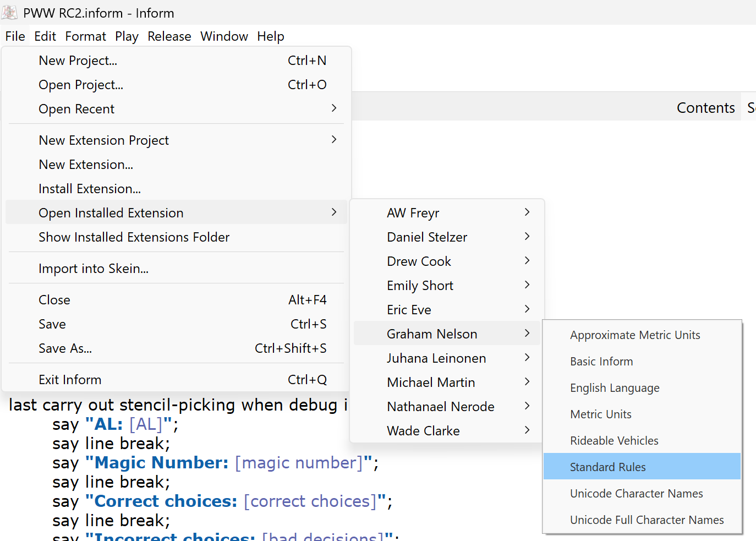
Task: Expand Emily Short extensions submenu
Action: 447,286
